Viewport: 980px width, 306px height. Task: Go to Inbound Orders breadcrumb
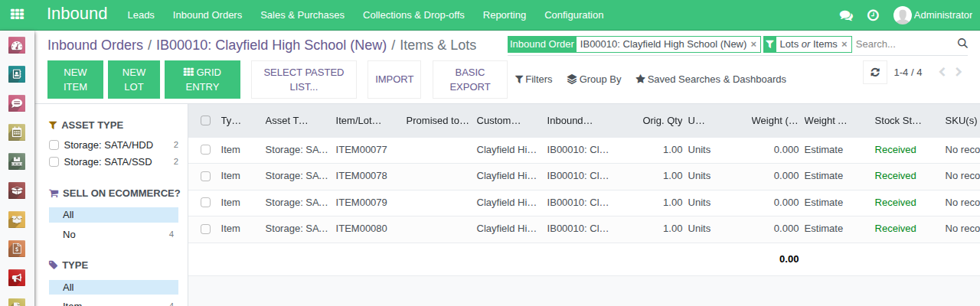[95, 45]
